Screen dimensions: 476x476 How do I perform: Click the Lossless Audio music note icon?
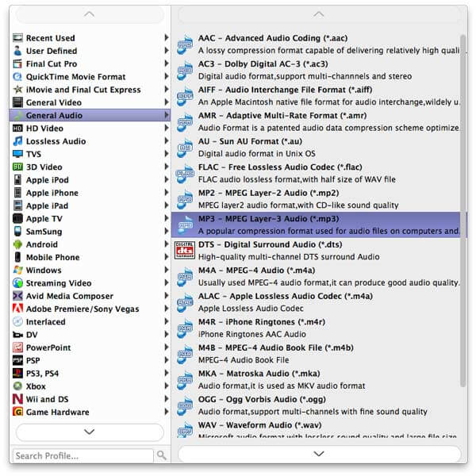(17, 141)
